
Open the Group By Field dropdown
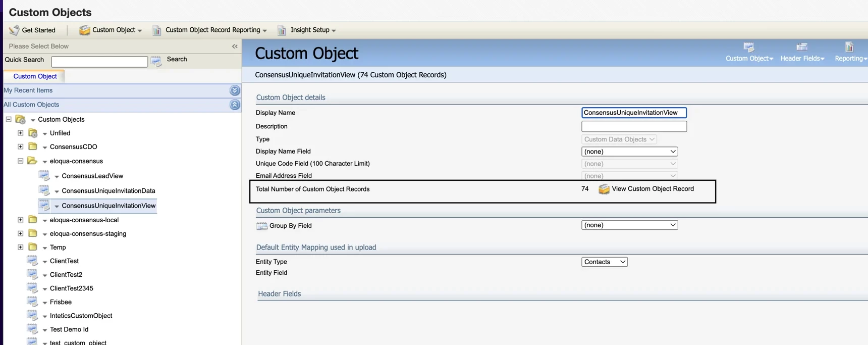click(629, 225)
